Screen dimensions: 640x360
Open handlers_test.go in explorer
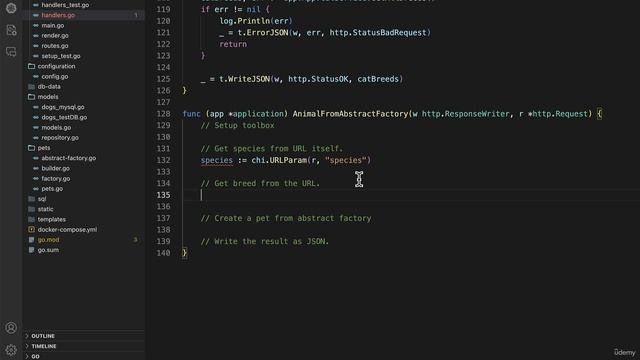(65, 5)
